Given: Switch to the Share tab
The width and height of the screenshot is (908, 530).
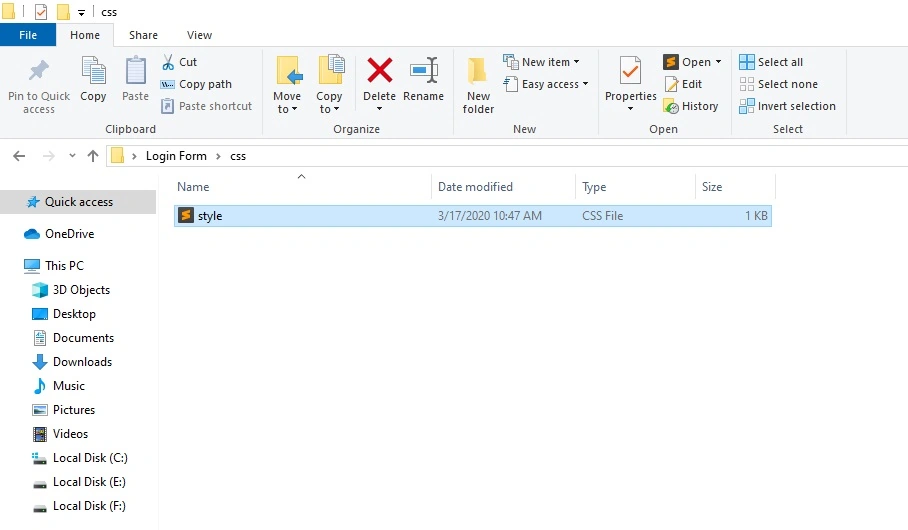Looking at the screenshot, I should (143, 35).
